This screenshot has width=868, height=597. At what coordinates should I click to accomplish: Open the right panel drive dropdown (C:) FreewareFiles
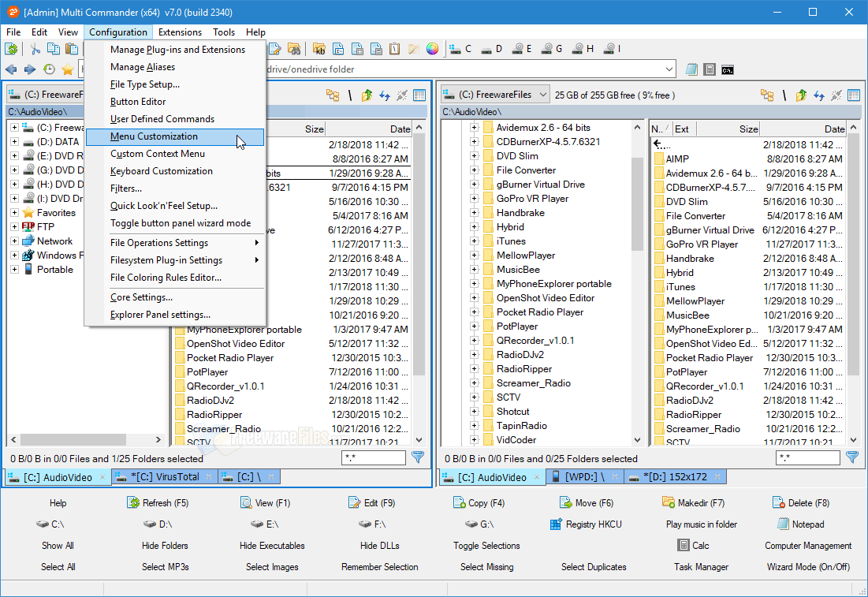click(x=495, y=95)
